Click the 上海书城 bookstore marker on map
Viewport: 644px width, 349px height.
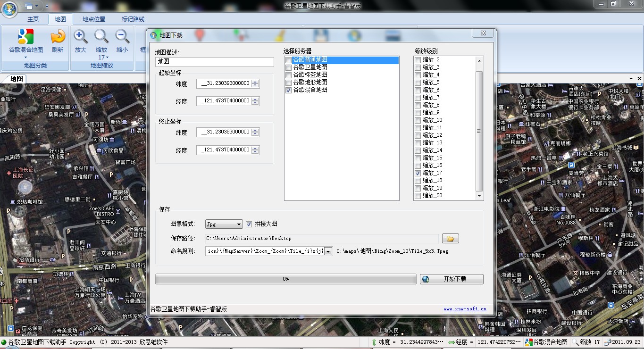coord(636,148)
